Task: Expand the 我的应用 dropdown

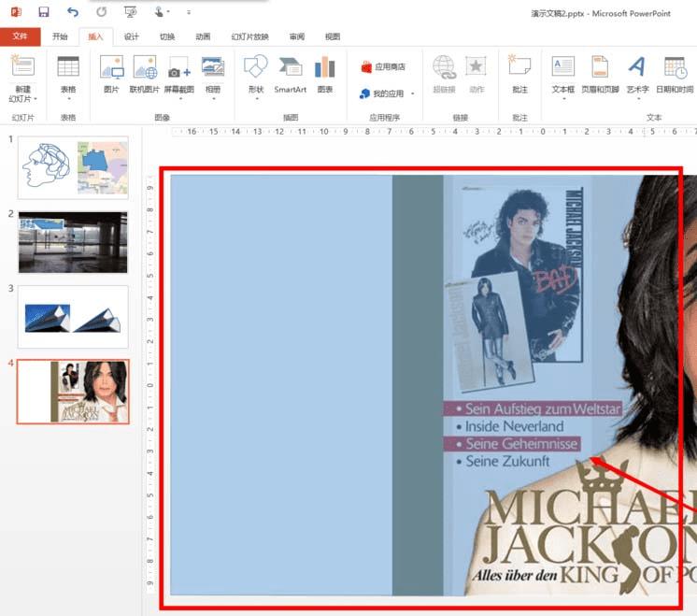Action: tap(411, 93)
